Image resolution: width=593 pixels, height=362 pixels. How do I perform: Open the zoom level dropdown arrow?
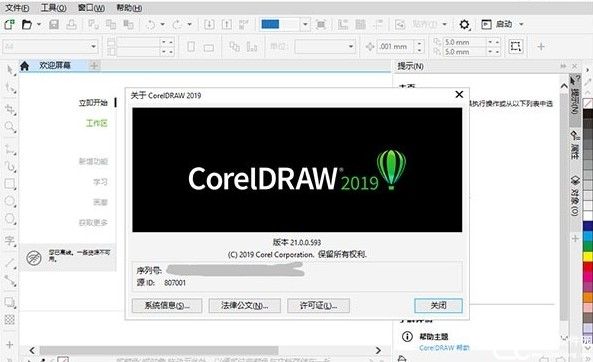[305, 25]
